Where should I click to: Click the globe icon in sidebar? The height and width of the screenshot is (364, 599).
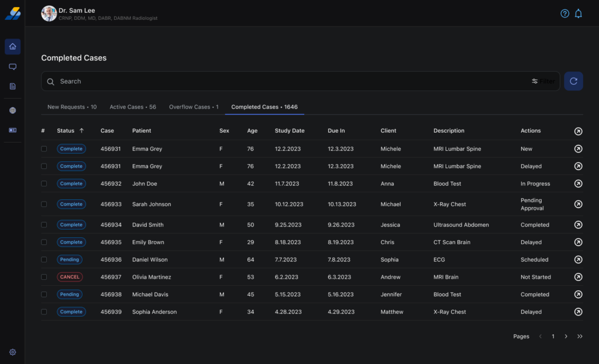pyautogui.click(x=13, y=110)
